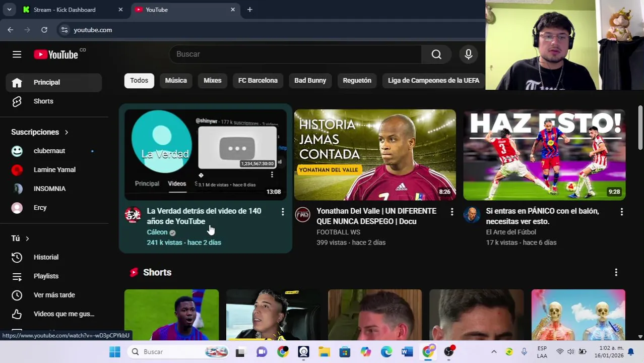Open the skeletons Short thumbnail
The width and height of the screenshot is (644, 363).
click(578, 315)
